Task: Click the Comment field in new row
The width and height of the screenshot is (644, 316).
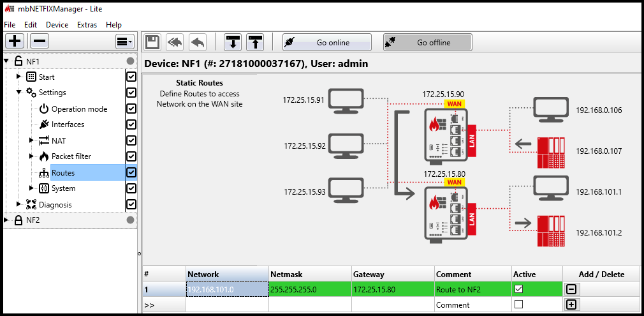Action: pyautogui.click(x=473, y=305)
